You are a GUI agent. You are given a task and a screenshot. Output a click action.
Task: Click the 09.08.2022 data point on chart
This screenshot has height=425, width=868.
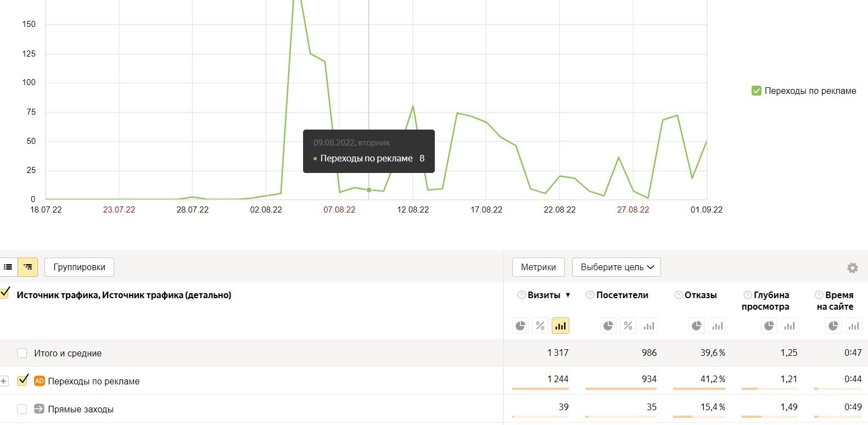tap(369, 190)
